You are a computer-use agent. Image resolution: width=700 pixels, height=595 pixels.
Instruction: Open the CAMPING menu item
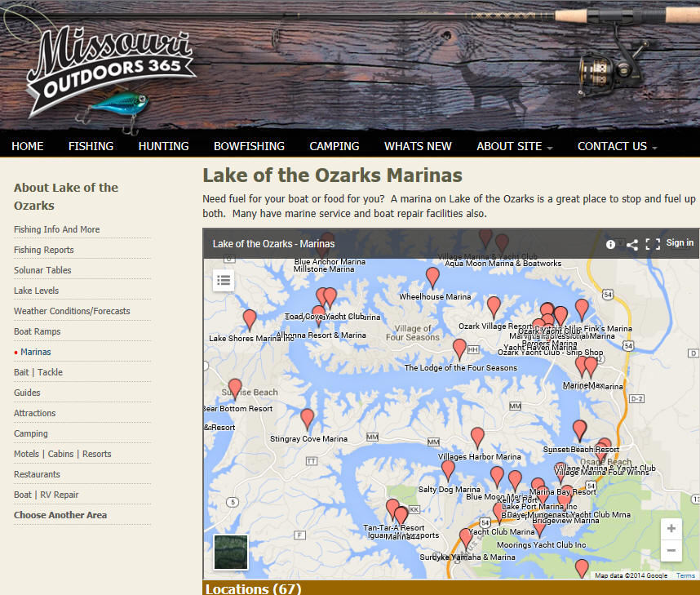(x=334, y=147)
